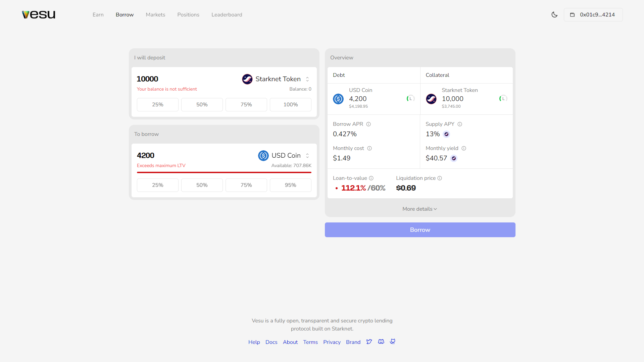Viewport: 644px width, 362px height.
Task: Set borrow amount to 75%
Action: pos(246,185)
